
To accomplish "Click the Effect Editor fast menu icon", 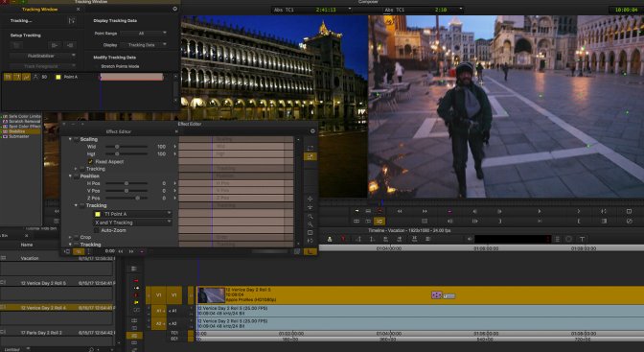I will coord(312,131).
